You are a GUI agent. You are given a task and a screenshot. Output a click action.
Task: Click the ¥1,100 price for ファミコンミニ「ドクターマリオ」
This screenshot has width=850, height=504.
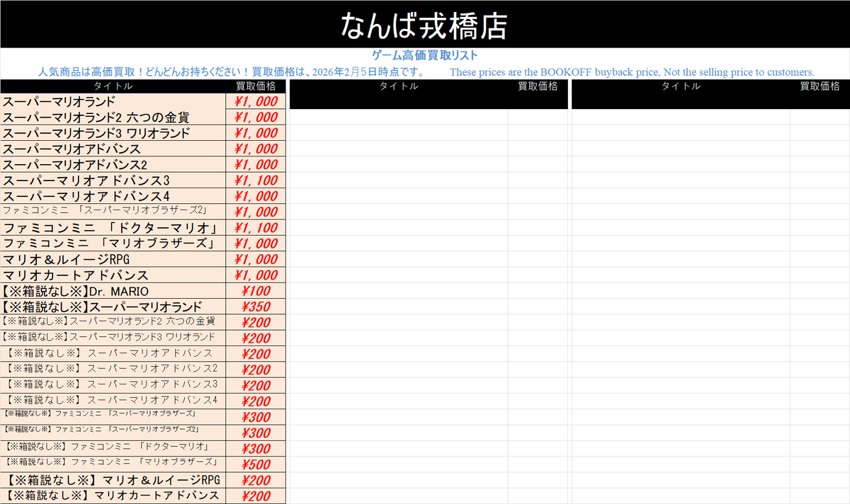click(x=256, y=228)
